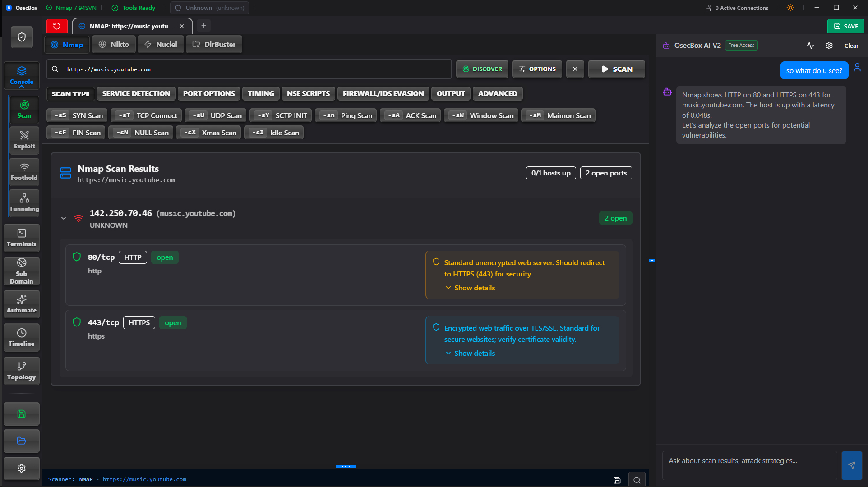868x487 pixels.
Task: Switch to the Nikto scanner tab
Action: coord(114,44)
